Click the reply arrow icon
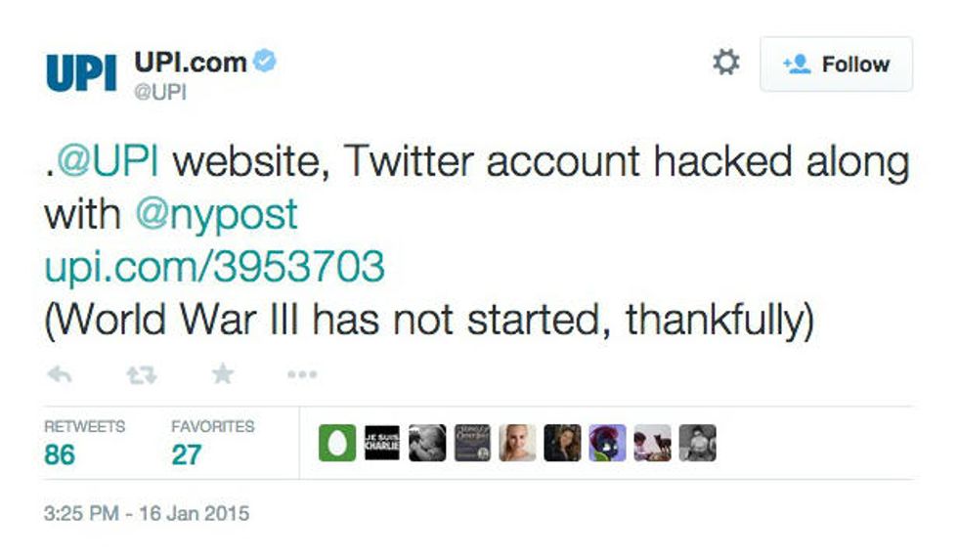Screen dimensions: 958x560 click(60, 374)
